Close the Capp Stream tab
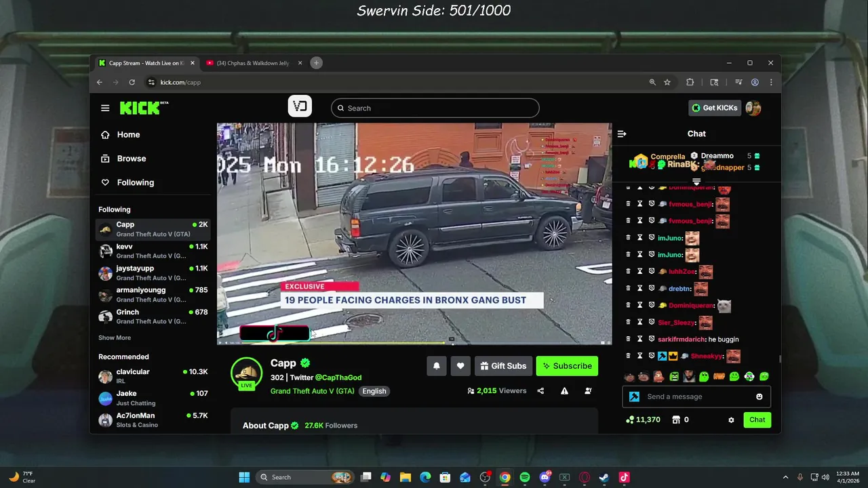This screenshot has height=488, width=868. click(x=193, y=63)
